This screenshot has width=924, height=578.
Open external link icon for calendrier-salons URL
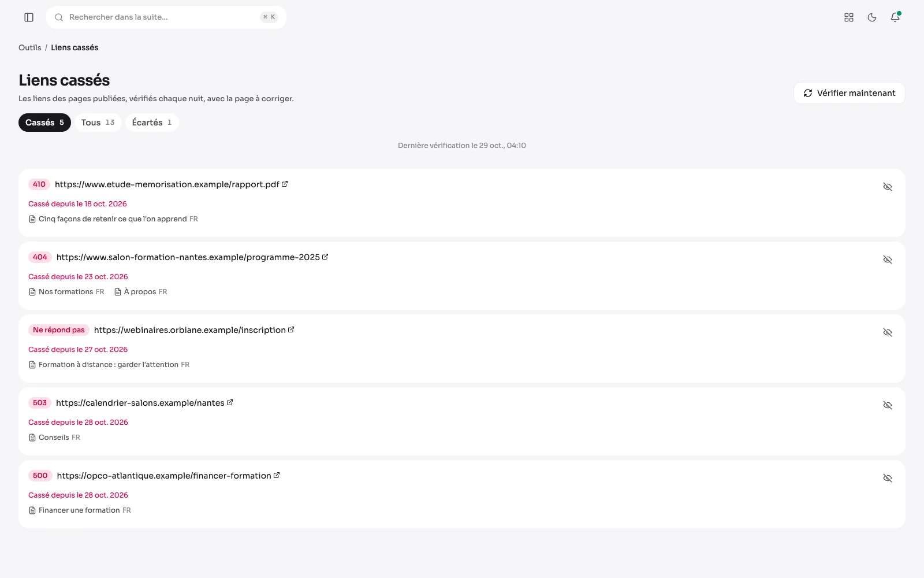pos(230,402)
